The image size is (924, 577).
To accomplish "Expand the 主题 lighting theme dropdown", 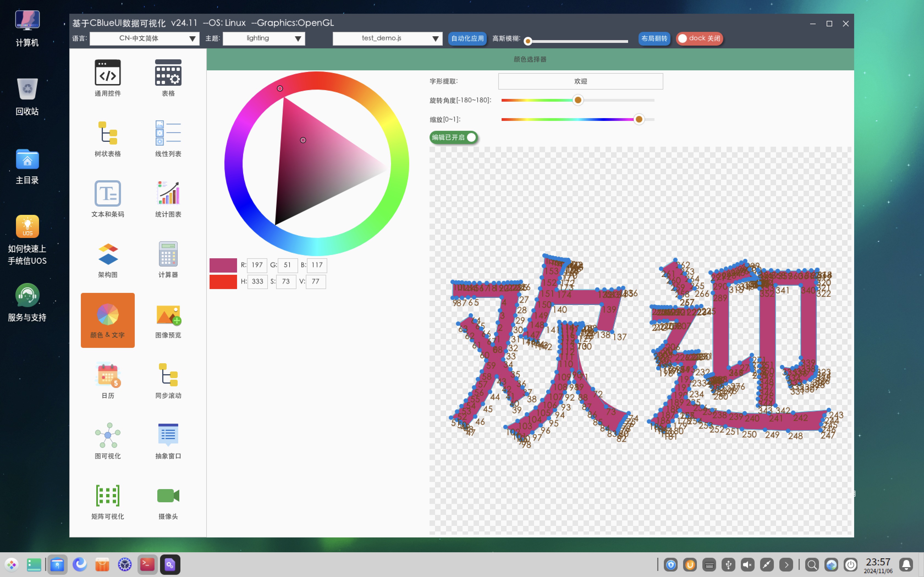I will (x=263, y=38).
